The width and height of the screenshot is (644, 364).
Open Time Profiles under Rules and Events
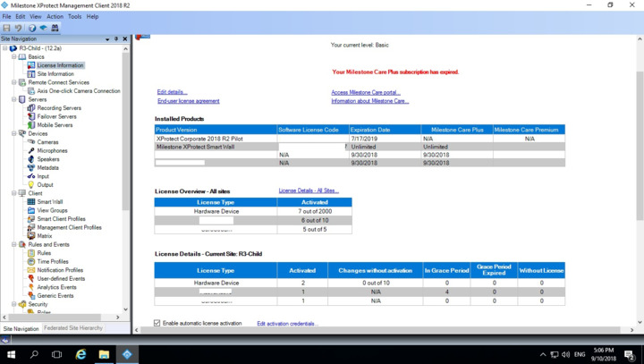53,262
